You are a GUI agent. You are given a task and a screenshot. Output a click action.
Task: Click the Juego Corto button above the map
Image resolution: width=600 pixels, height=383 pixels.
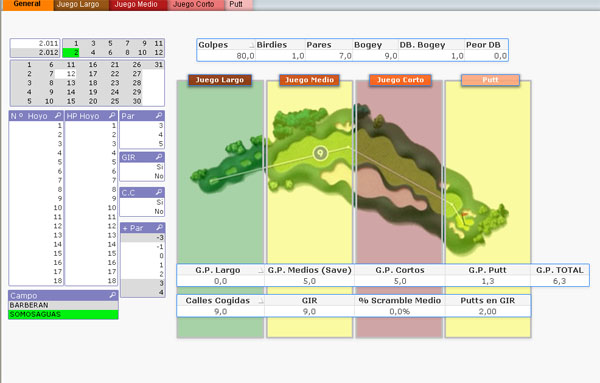click(x=400, y=80)
